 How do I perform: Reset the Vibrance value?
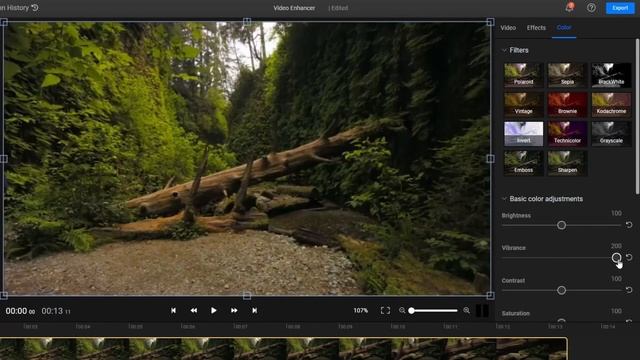pyautogui.click(x=629, y=257)
